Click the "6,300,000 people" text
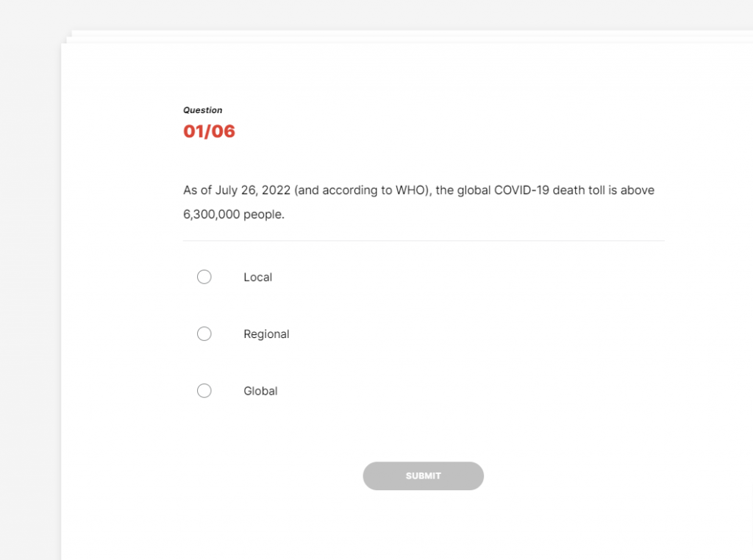Image resolution: width=753 pixels, height=560 pixels. (x=233, y=215)
